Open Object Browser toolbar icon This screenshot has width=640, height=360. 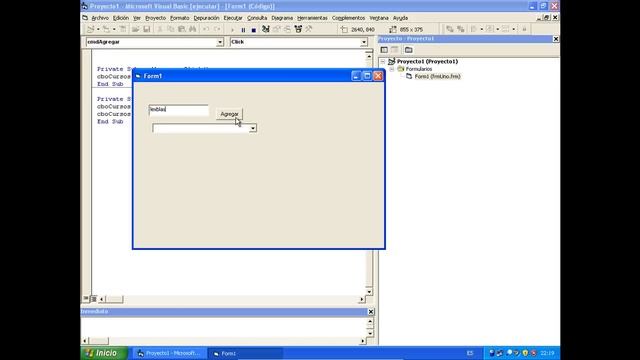(298, 29)
